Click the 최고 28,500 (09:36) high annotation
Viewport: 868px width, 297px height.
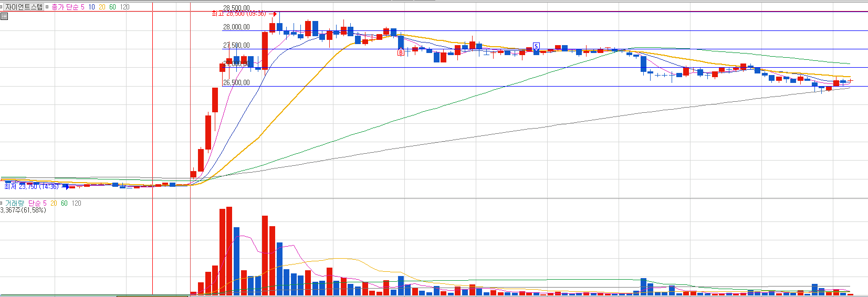click(x=239, y=14)
